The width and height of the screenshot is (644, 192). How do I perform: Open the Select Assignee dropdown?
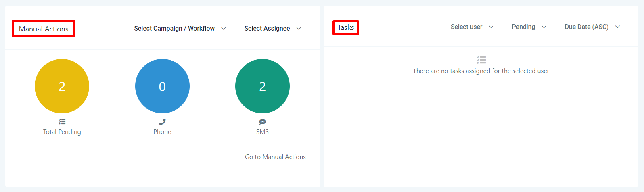point(273,28)
